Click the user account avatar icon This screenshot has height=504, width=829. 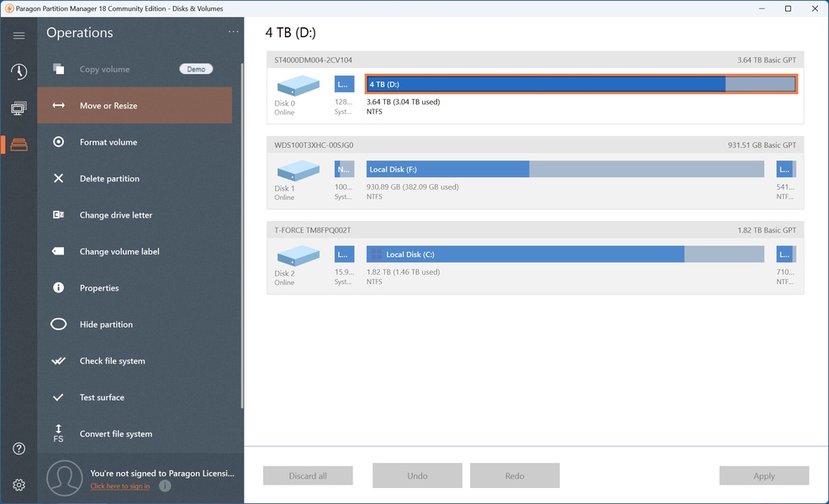pyautogui.click(x=64, y=478)
